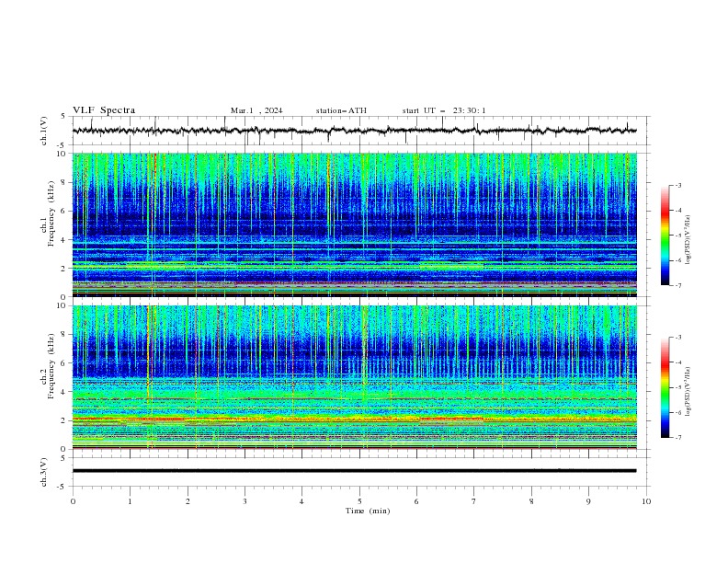Click time axis tick label '10'
The width and height of the screenshot is (728, 563).
(x=646, y=501)
